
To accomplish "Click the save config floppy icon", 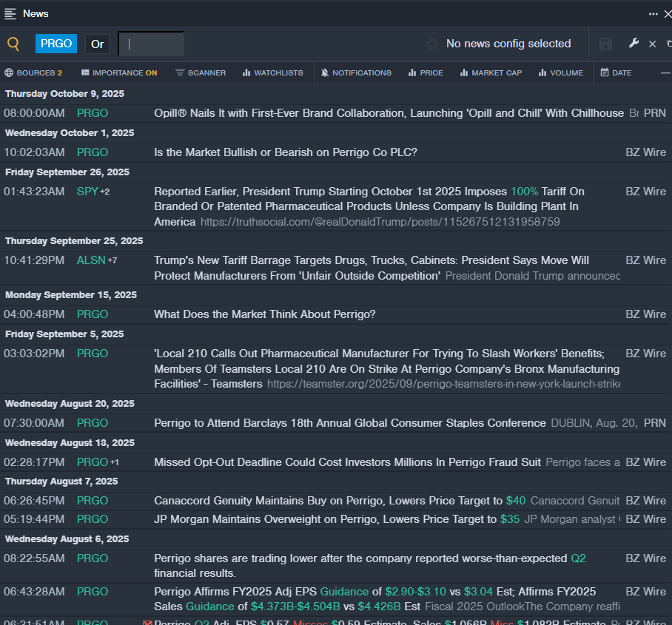I will tap(605, 44).
